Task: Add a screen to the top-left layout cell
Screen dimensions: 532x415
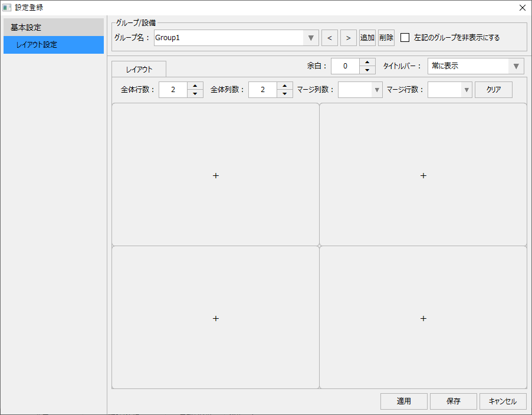Action: [x=215, y=175]
